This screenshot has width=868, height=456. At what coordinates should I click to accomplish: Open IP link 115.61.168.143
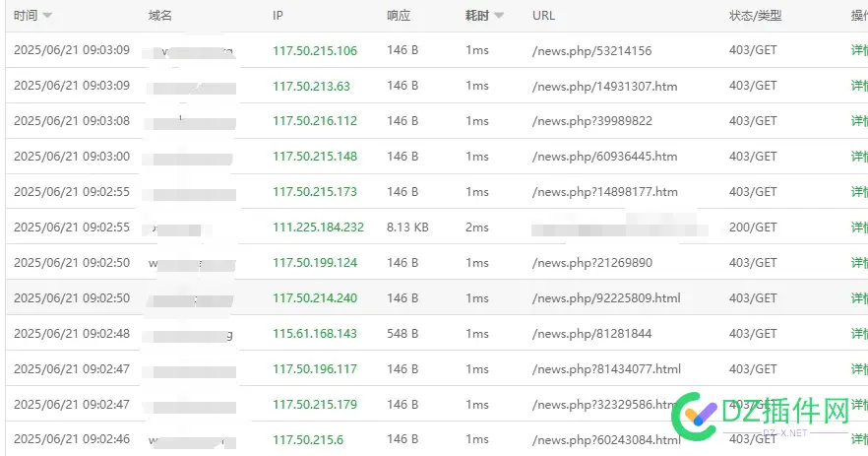click(315, 334)
